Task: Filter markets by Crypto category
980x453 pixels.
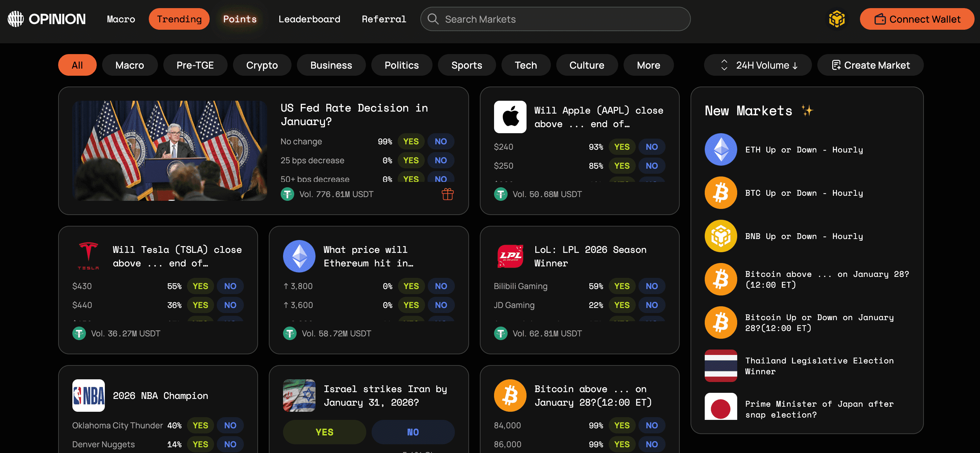Action: (262, 65)
